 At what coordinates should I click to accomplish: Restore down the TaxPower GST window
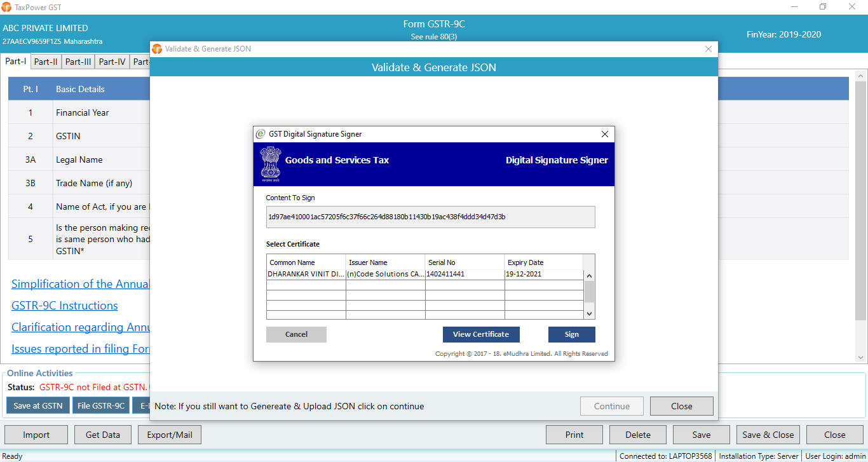click(823, 7)
